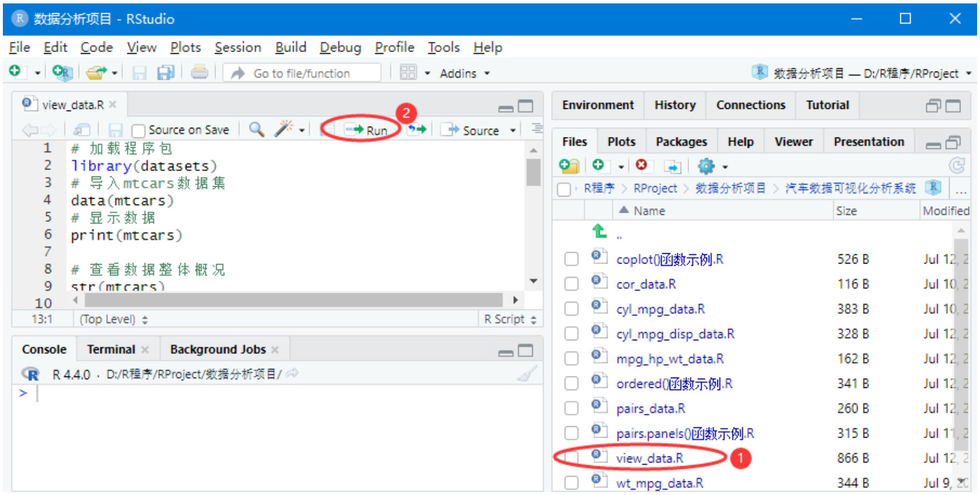
Task: Click the save all documents icon
Action: click(166, 73)
